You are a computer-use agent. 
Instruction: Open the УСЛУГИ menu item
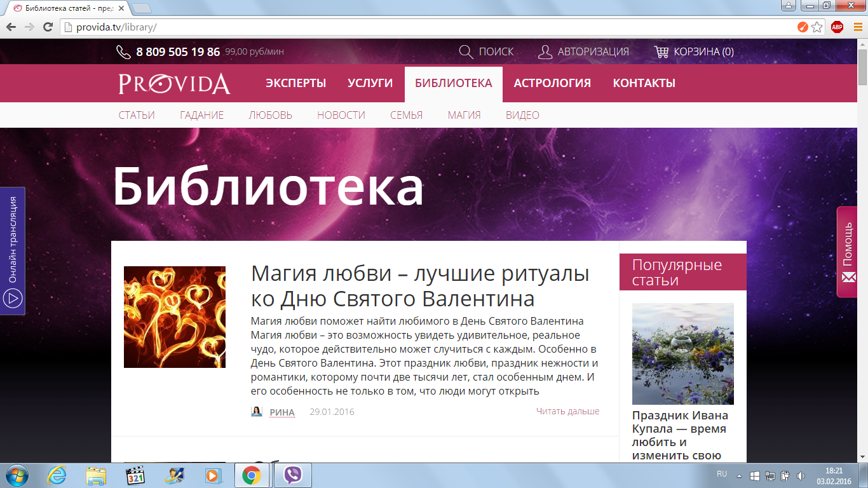(x=370, y=83)
